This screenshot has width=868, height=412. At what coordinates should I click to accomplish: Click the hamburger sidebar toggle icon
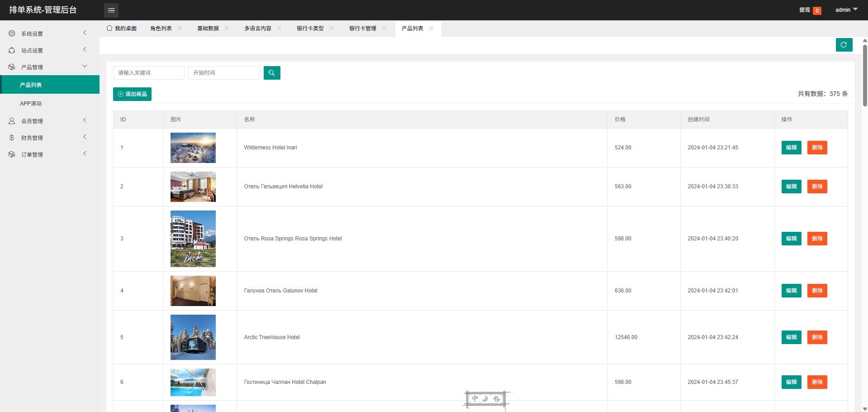pos(111,10)
